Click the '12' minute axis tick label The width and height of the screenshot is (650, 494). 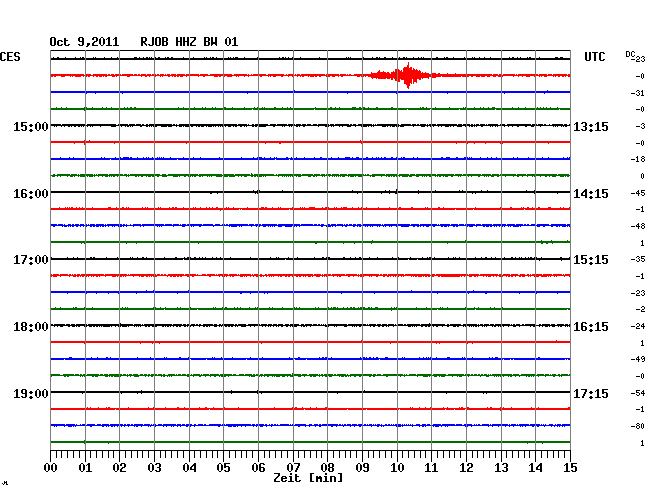(466, 467)
